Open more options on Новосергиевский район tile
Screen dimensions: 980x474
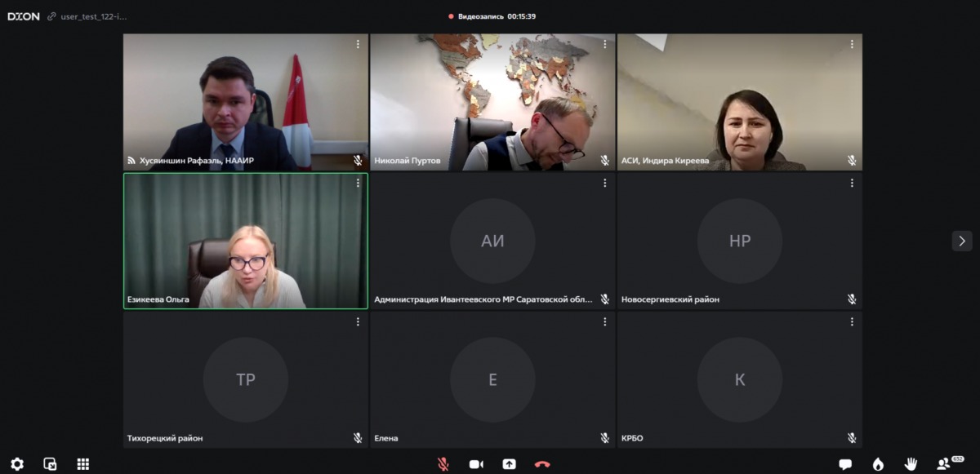click(x=852, y=184)
